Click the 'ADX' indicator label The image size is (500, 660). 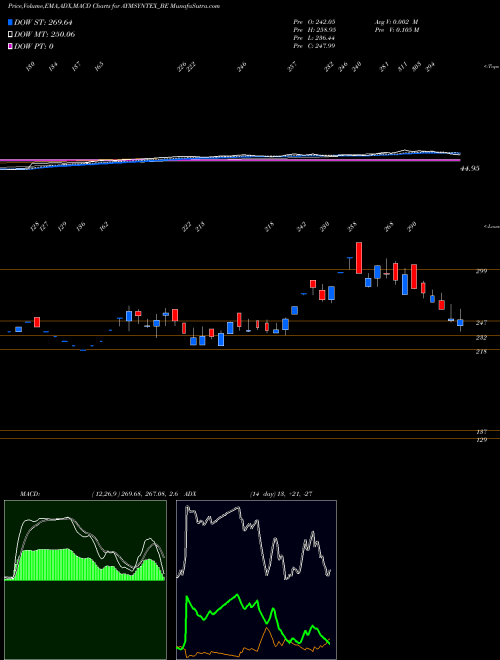click(190, 494)
